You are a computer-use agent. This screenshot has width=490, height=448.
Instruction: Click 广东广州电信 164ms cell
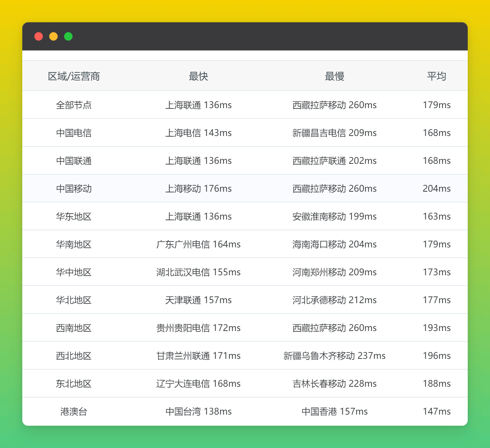pyautogui.click(x=198, y=244)
